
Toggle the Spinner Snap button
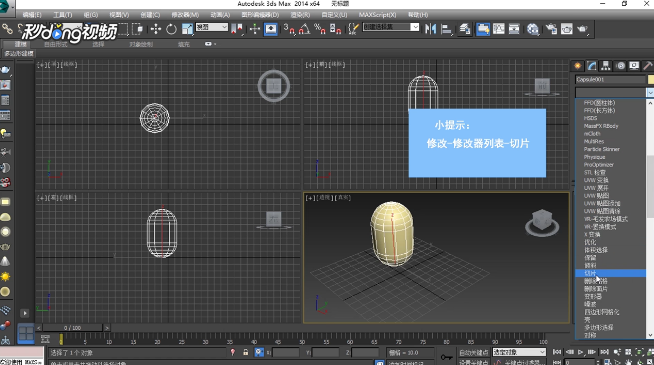pyautogui.click(x=335, y=29)
